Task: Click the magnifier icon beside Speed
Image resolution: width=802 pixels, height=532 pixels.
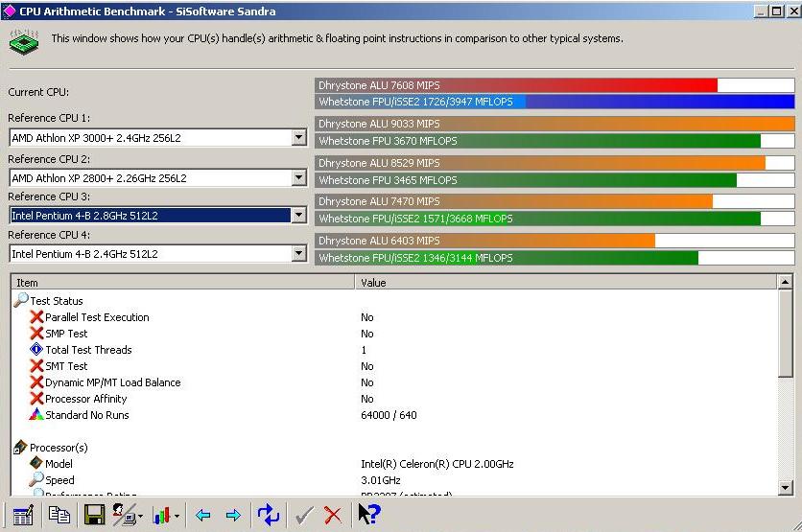Action: 36,479
